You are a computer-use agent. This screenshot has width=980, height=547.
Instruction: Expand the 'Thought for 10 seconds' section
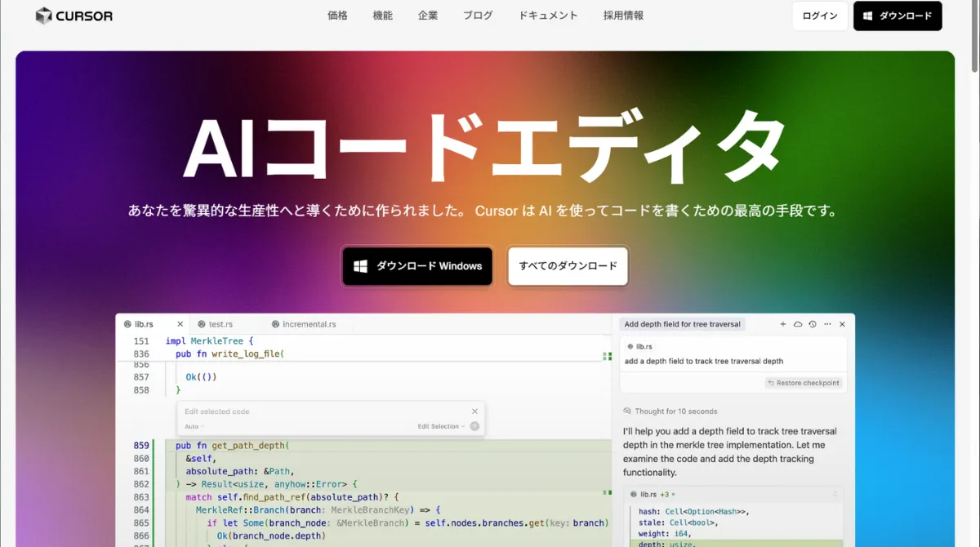point(670,411)
